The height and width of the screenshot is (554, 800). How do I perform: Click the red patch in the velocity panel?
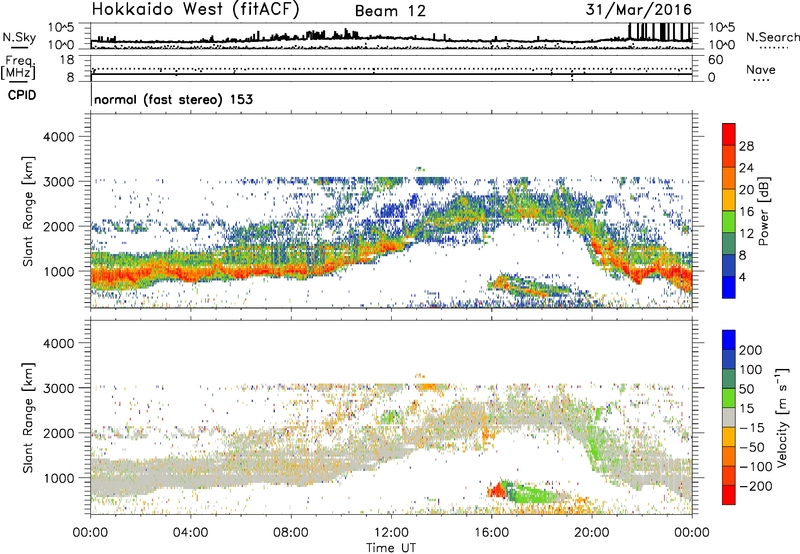point(496,491)
